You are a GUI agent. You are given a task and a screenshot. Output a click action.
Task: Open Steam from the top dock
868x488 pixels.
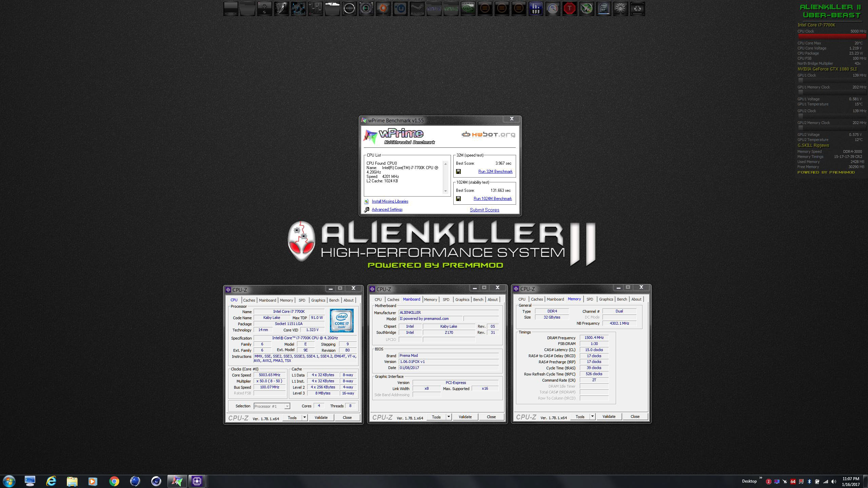[417, 9]
